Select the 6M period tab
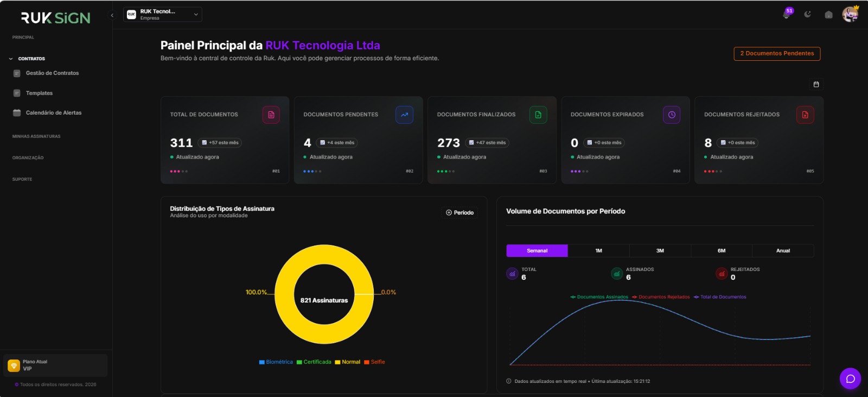Screen dimensions: 868x397 point(722,250)
